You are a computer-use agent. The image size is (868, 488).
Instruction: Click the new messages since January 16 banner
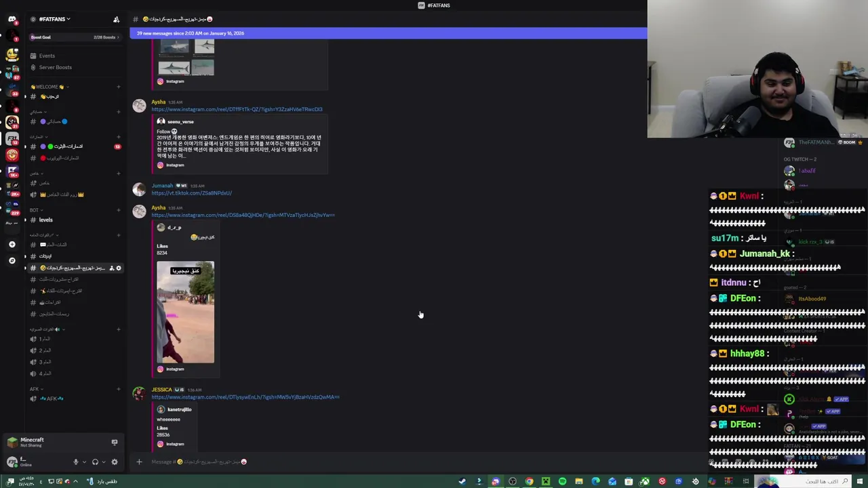tap(388, 33)
